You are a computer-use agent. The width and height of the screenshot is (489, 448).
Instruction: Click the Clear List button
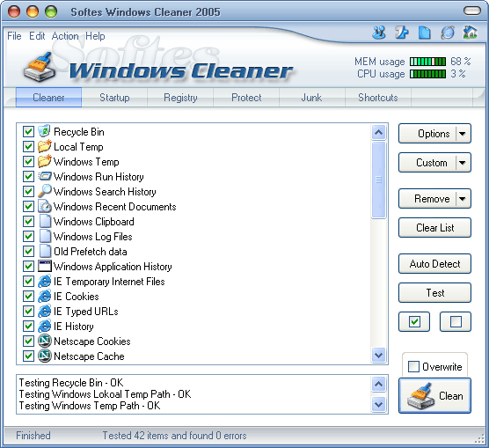coord(434,228)
